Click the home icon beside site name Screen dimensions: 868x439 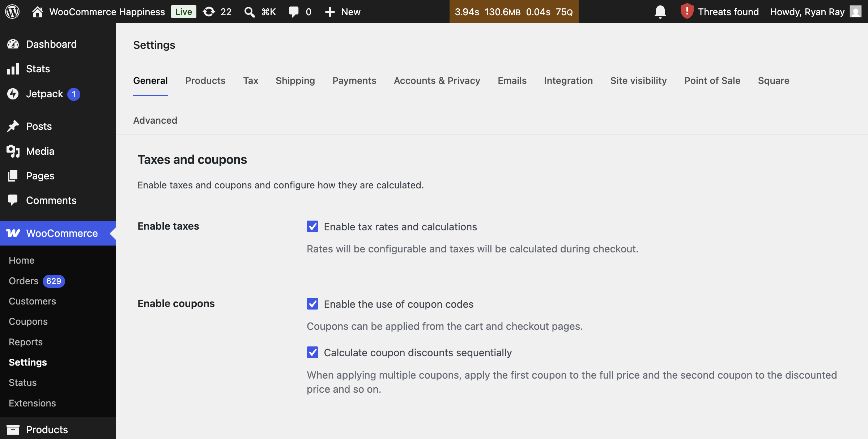pyautogui.click(x=37, y=12)
